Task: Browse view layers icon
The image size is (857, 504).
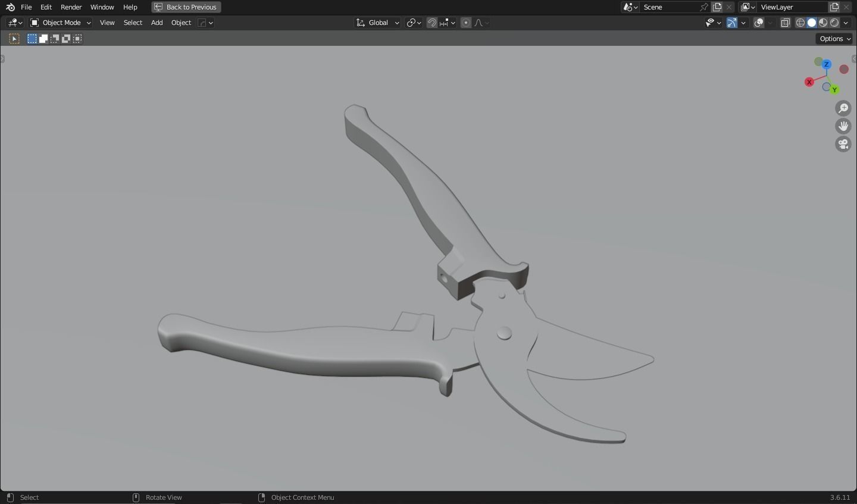Action: [x=748, y=7]
